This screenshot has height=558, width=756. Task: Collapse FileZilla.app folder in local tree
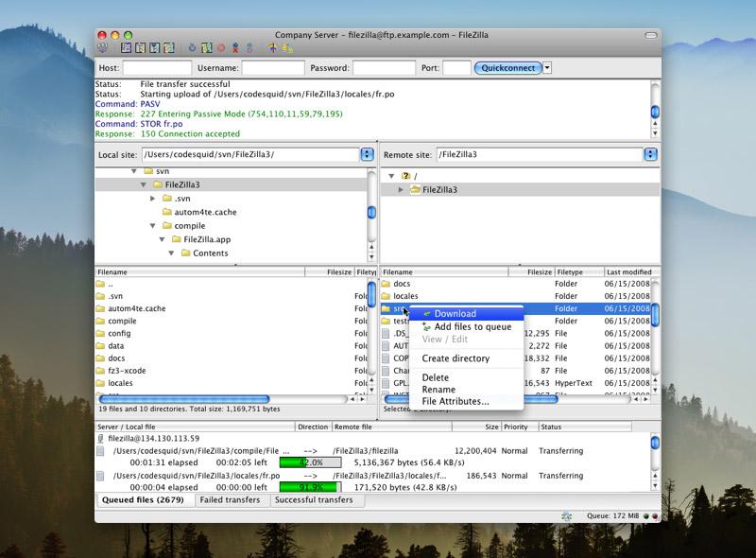(162, 239)
